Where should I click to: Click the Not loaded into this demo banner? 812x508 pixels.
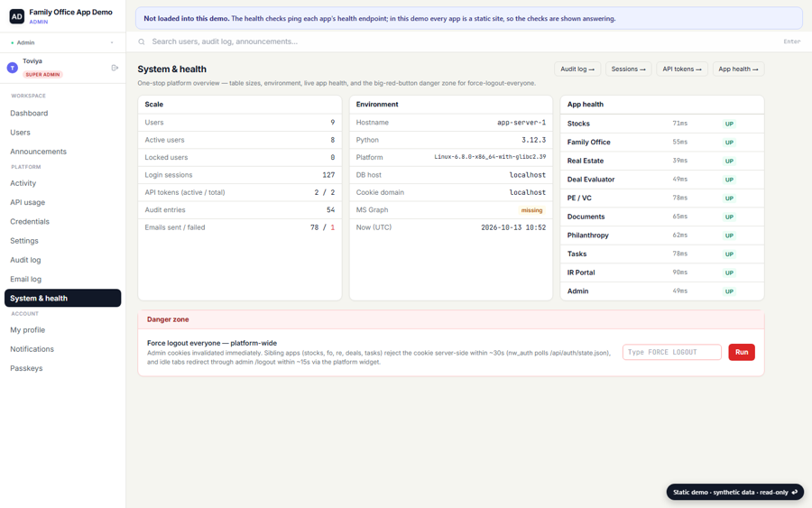(x=468, y=18)
